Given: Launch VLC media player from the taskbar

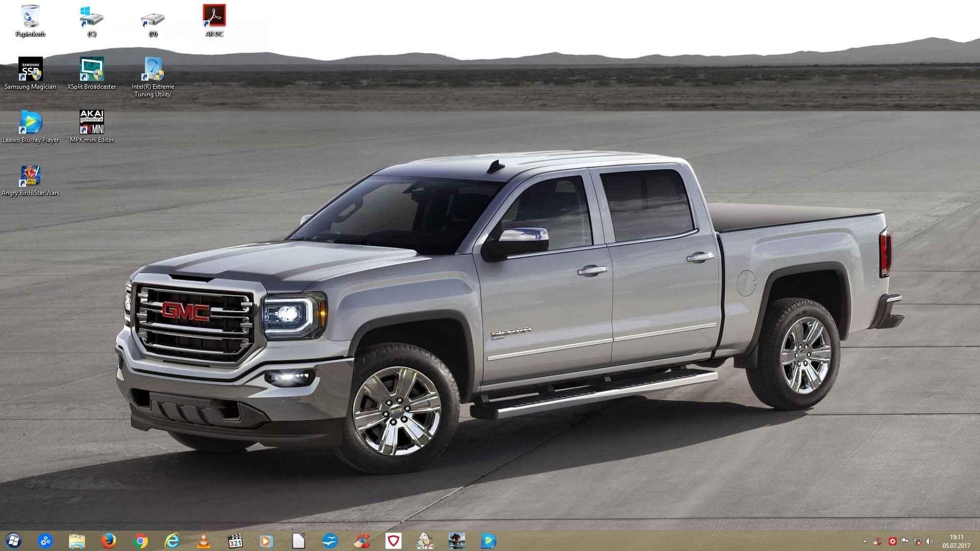Looking at the screenshot, I should [x=204, y=541].
